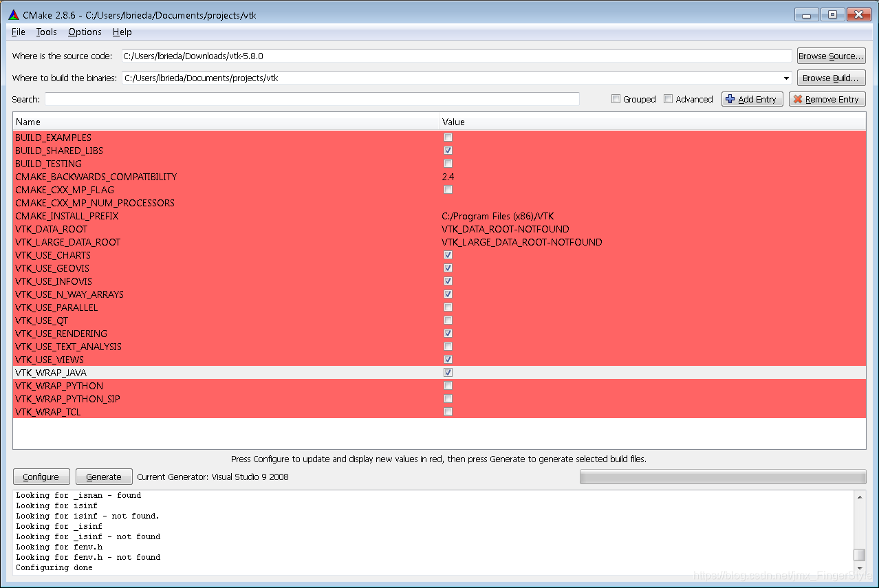
Task: Click 'Looking for fenv.h - not found' log line
Action: (x=88, y=558)
